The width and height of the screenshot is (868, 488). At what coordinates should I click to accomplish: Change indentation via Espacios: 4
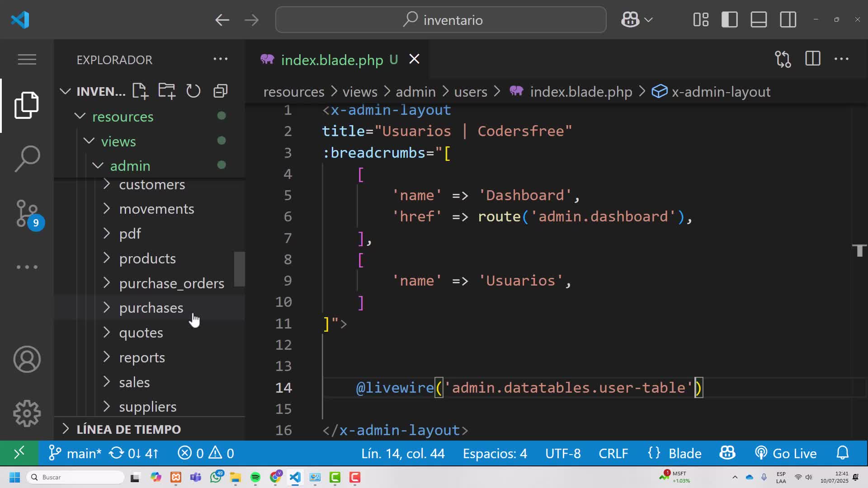tap(495, 453)
